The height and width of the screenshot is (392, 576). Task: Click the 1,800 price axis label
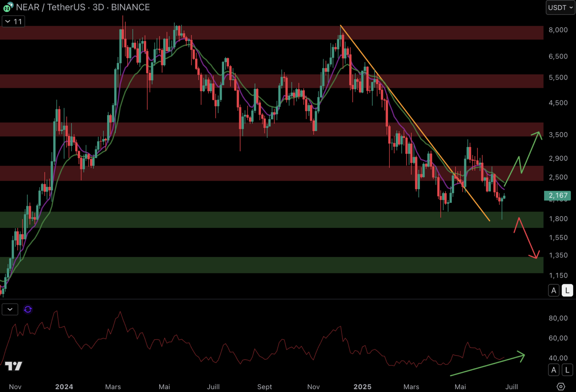(x=558, y=219)
